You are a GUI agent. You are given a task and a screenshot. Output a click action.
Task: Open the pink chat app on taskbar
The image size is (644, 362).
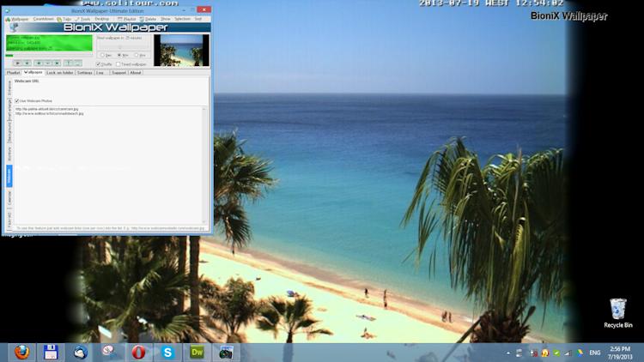coord(109,353)
